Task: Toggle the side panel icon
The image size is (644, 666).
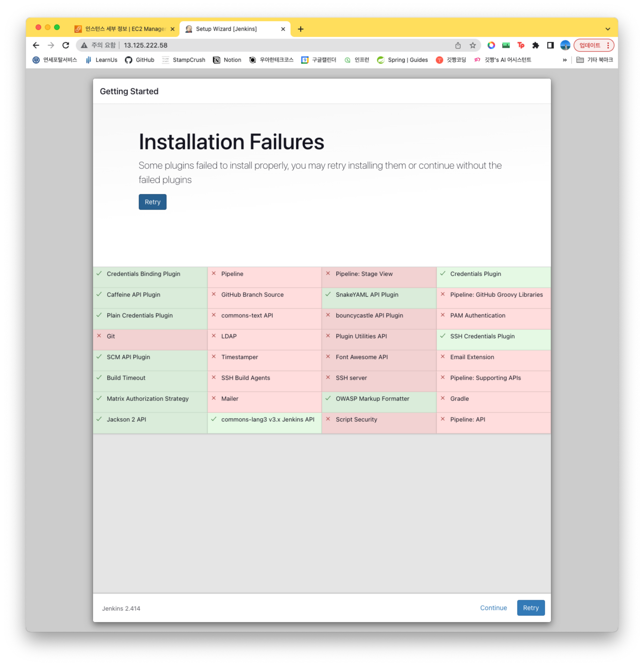Action: 550,45
